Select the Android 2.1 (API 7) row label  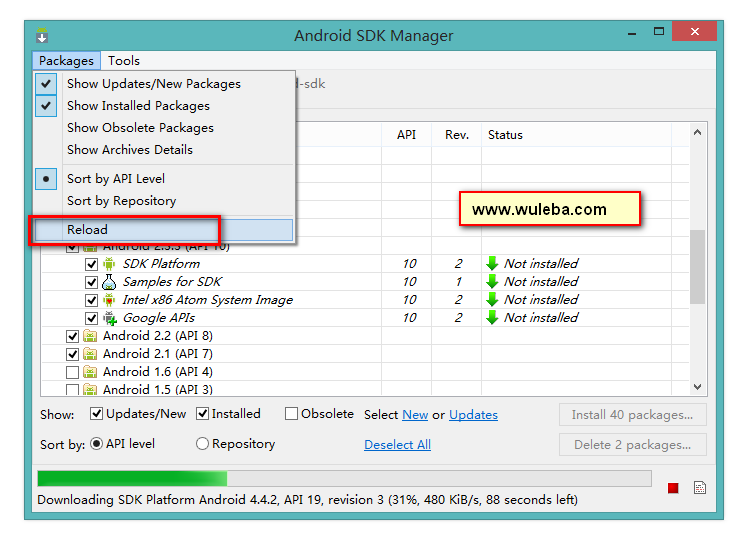158,354
